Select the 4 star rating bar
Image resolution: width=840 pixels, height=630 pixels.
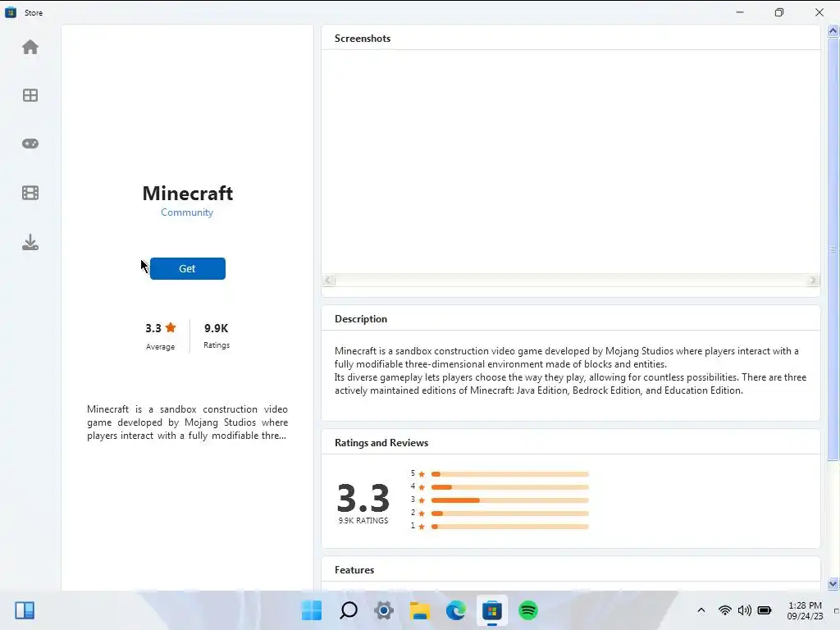click(x=510, y=487)
